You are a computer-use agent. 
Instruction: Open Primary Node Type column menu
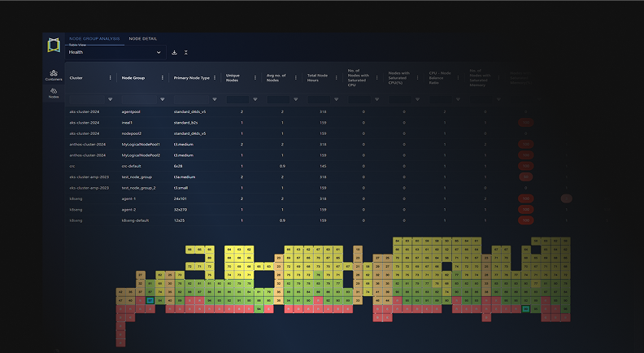point(215,78)
